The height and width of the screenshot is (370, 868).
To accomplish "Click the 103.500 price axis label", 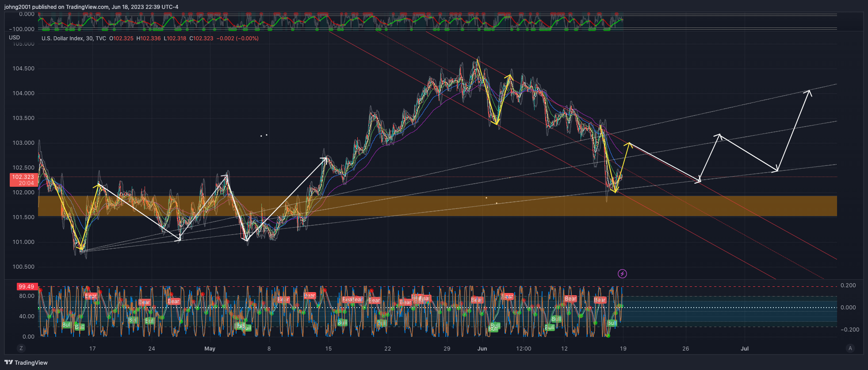I will click(x=23, y=118).
